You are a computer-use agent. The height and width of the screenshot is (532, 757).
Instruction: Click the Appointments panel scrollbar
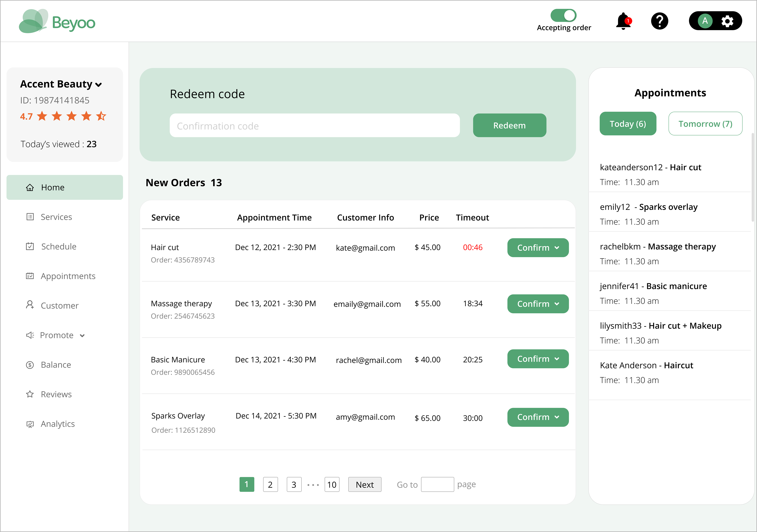[753, 177]
